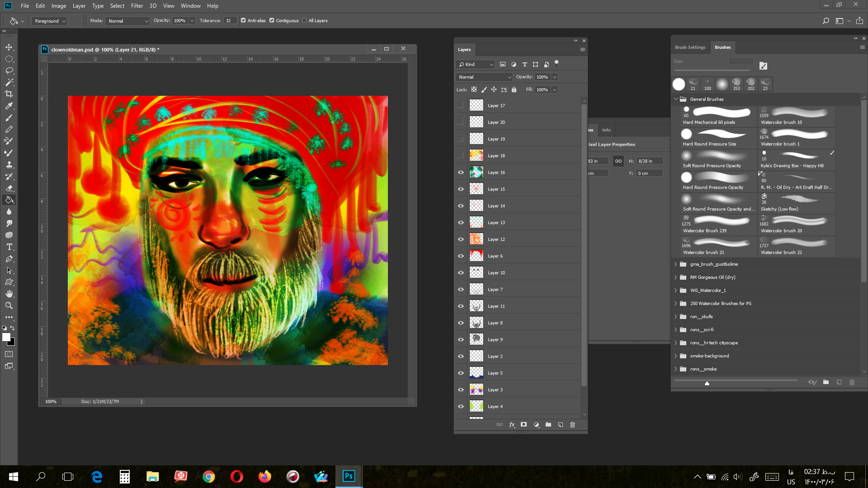Viewport: 868px width, 488px height.
Task: Select the Eraser tool
Action: [9, 188]
